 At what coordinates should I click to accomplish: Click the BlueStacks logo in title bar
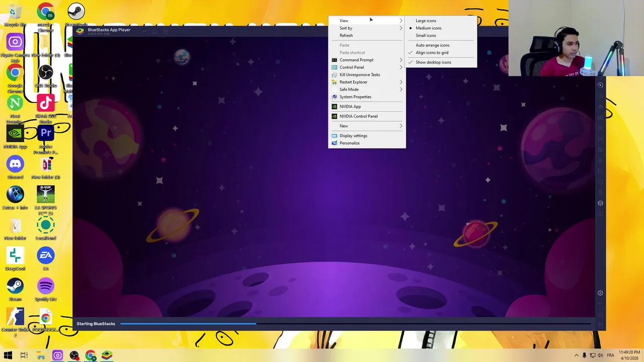click(x=80, y=31)
